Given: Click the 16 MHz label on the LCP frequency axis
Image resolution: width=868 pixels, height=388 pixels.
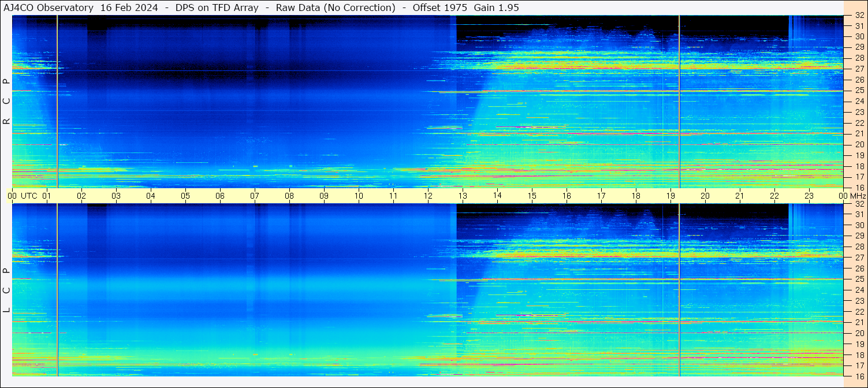Looking at the screenshot, I should (859, 376).
